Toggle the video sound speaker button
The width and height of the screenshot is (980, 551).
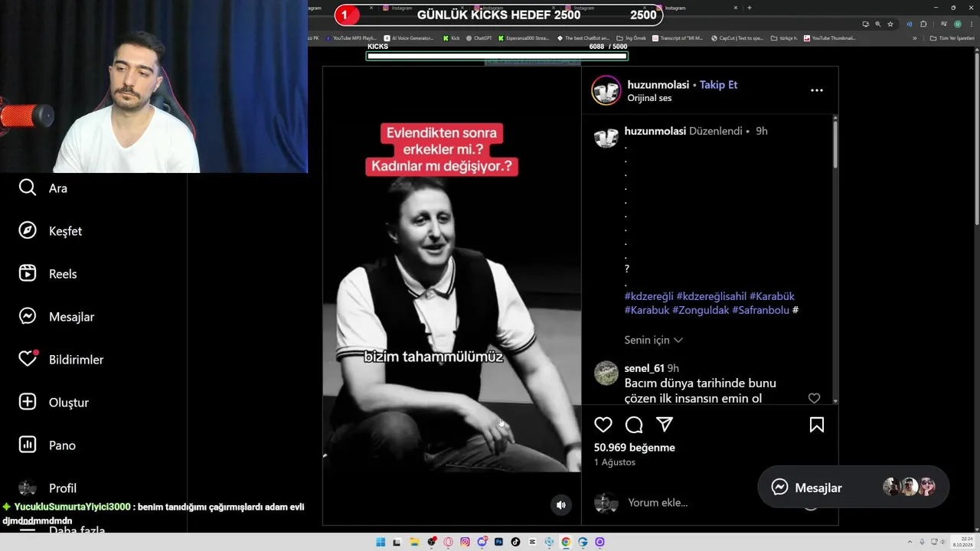[561, 505]
